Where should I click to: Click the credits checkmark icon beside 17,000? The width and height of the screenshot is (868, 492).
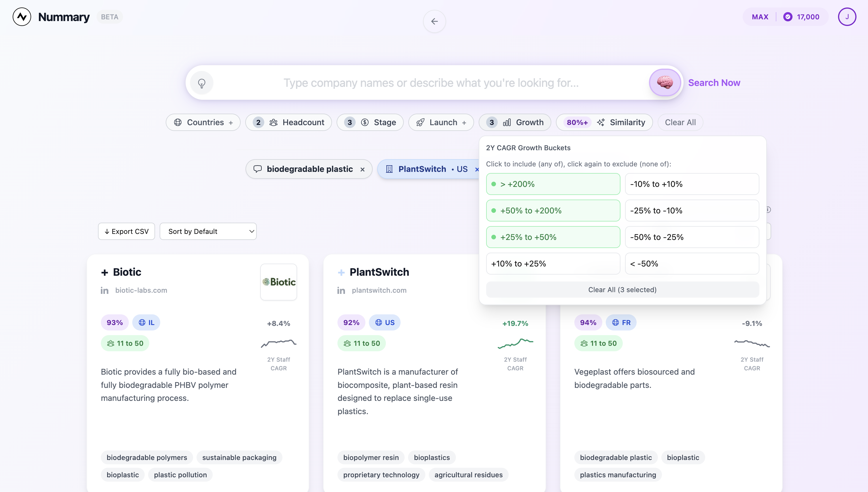[x=788, y=16]
